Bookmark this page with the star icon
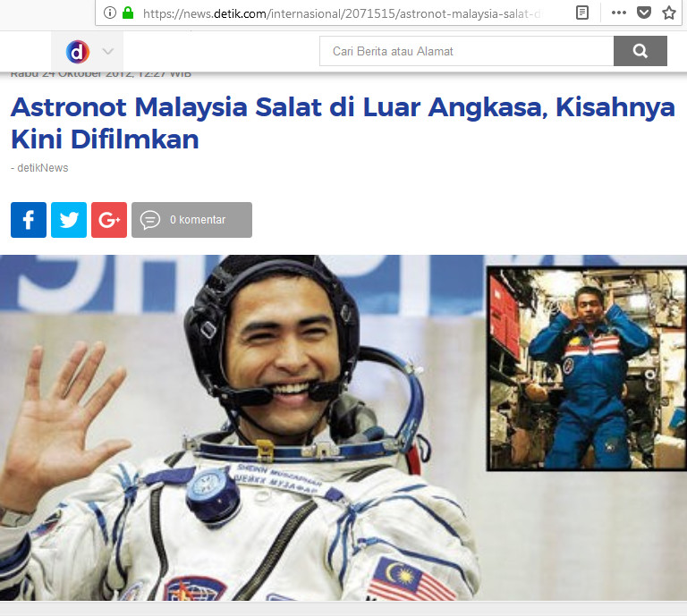This screenshot has height=616, width=687. (x=669, y=13)
